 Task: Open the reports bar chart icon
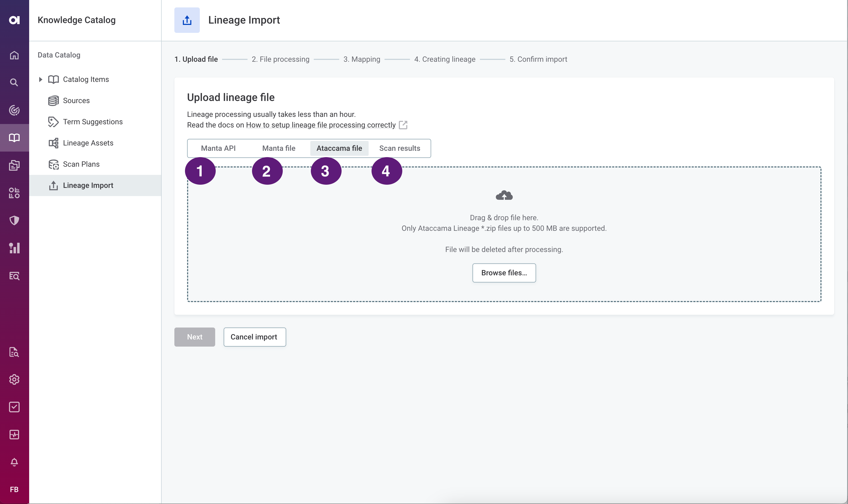15,248
